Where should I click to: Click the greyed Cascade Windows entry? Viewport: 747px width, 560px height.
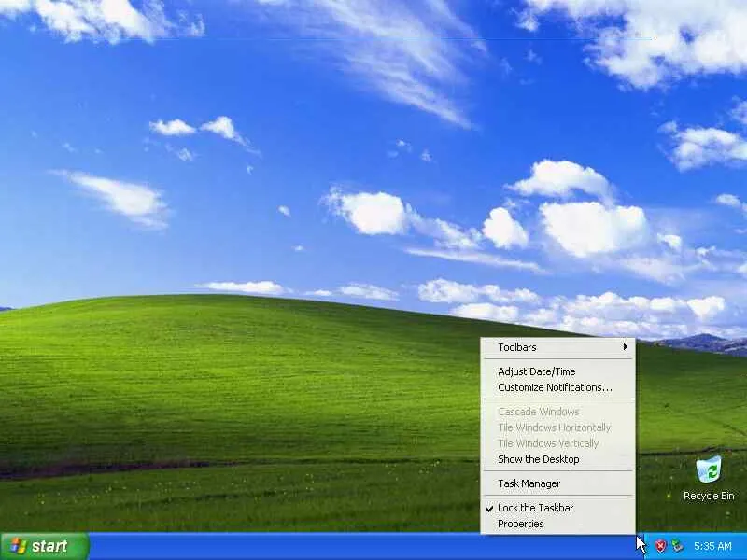tap(558, 412)
